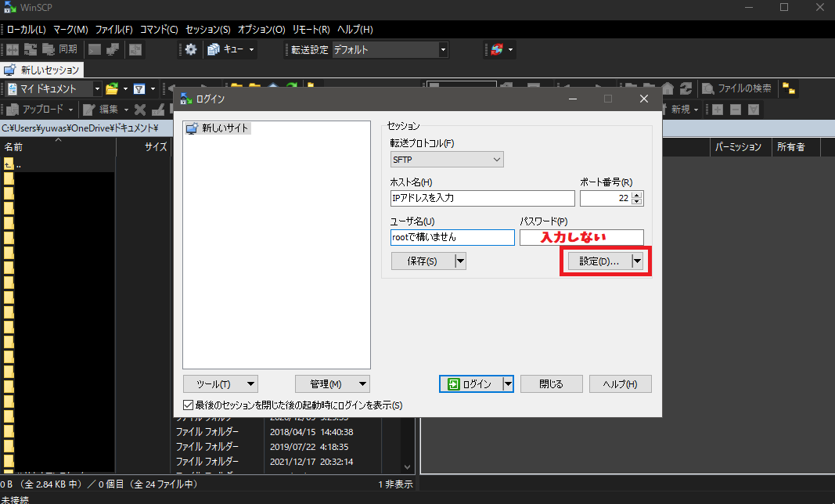Click the ログイン button
The image size is (835, 504).
click(x=471, y=384)
